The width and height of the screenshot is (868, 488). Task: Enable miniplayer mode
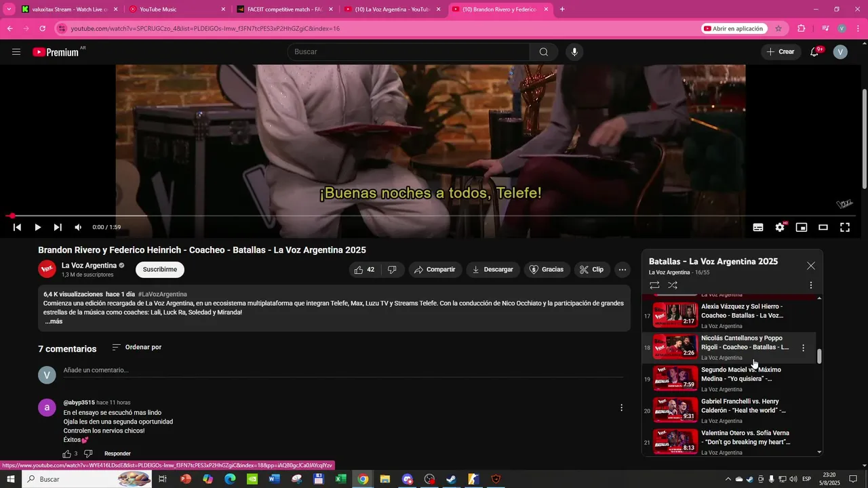[802, 228]
